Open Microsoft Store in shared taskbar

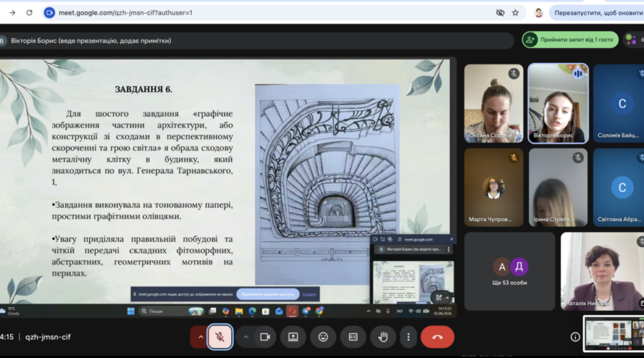[x=265, y=311]
